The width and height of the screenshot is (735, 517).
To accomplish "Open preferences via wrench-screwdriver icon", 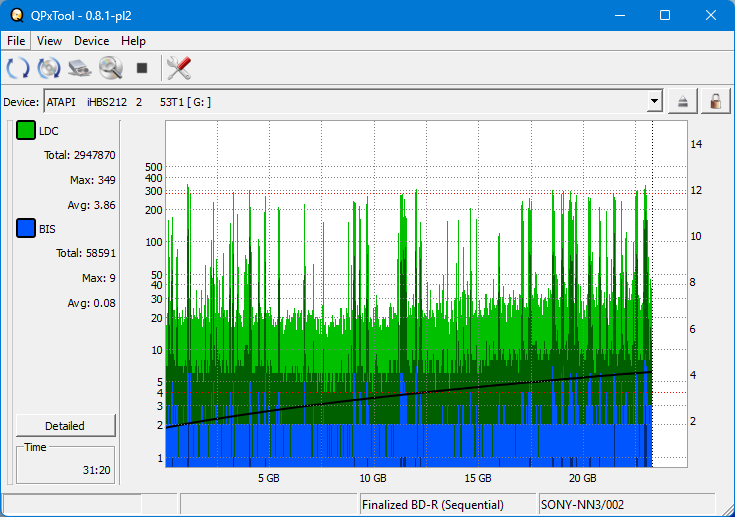I will coord(179,68).
